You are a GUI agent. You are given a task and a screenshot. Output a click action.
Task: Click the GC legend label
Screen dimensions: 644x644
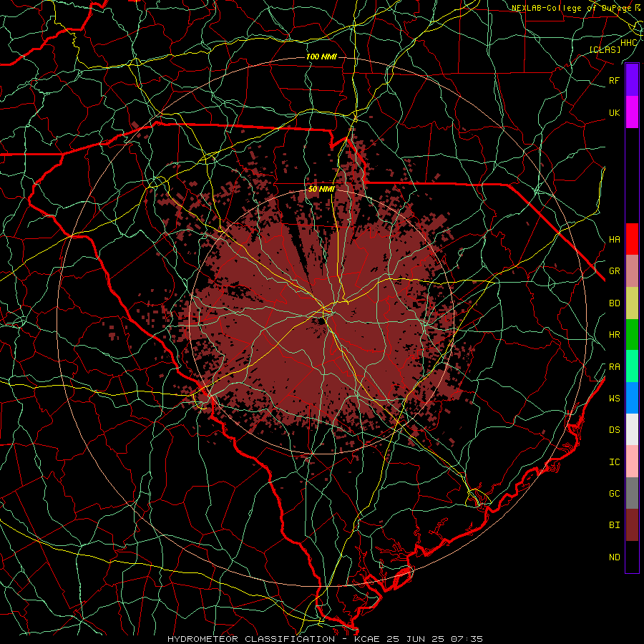pos(615,494)
